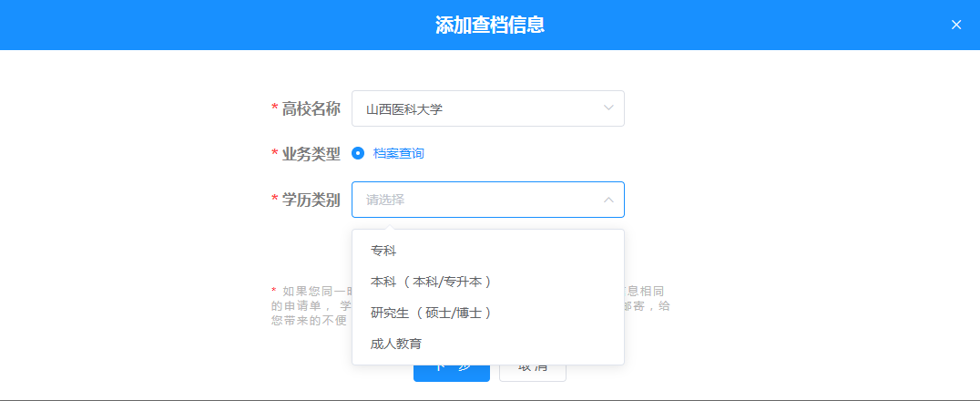980x401 pixels.
Task: Click the 添加查档信息 header title
Action: pos(490,25)
